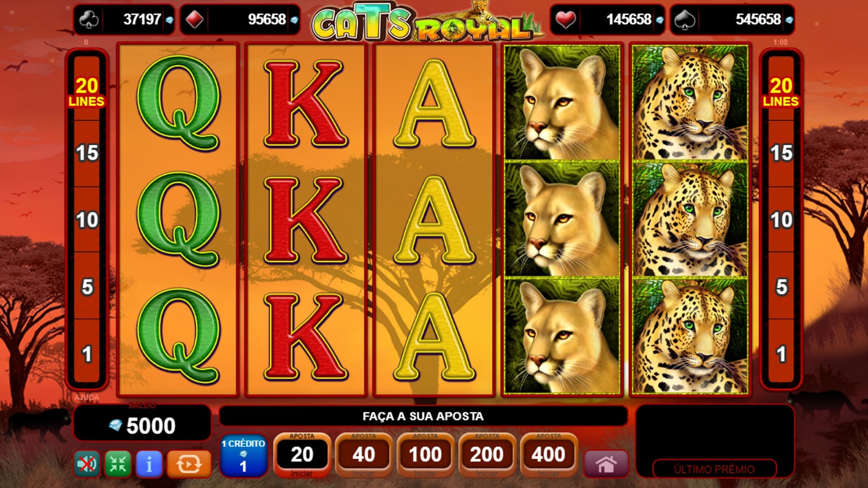Viewport: 868px width, 488px height.
Task: Click the clubs jackpot icon
Action: (x=88, y=20)
